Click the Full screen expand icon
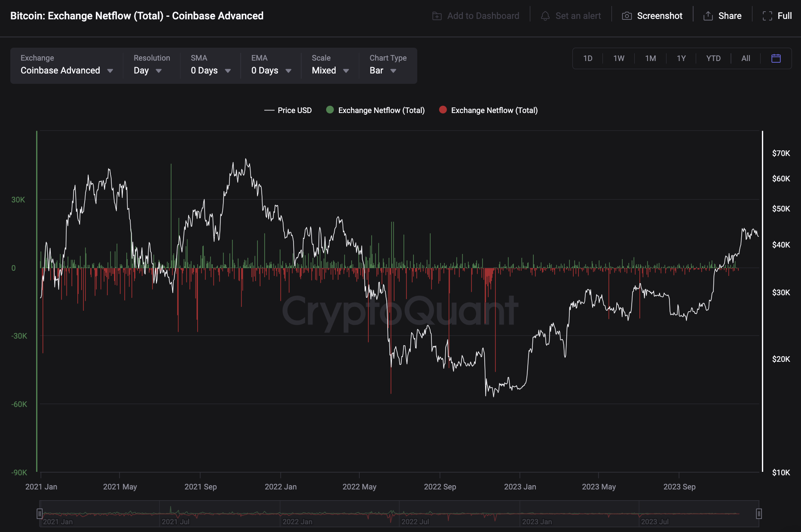801x532 pixels. pyautogui.click(x=767, y=16)
